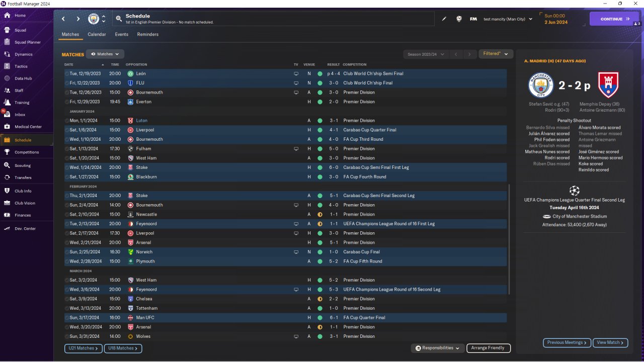Go to the previous season arrow

(456, 54)
